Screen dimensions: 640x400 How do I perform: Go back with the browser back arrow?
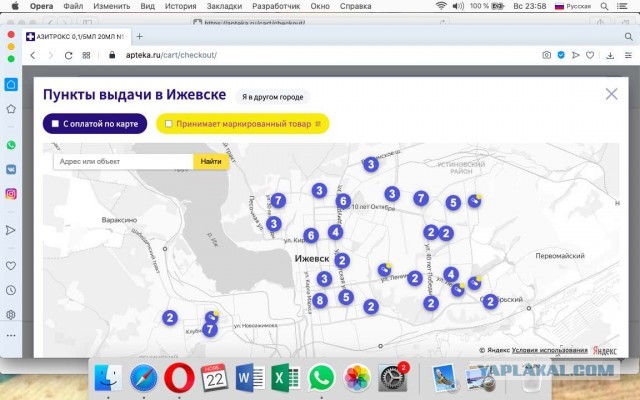pos(33,55)
